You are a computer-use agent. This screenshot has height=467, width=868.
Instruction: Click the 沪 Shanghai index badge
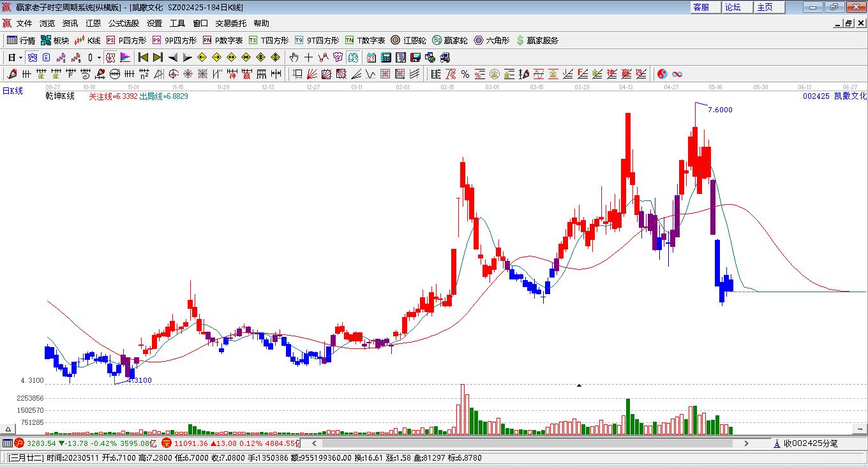pos(19,443)
